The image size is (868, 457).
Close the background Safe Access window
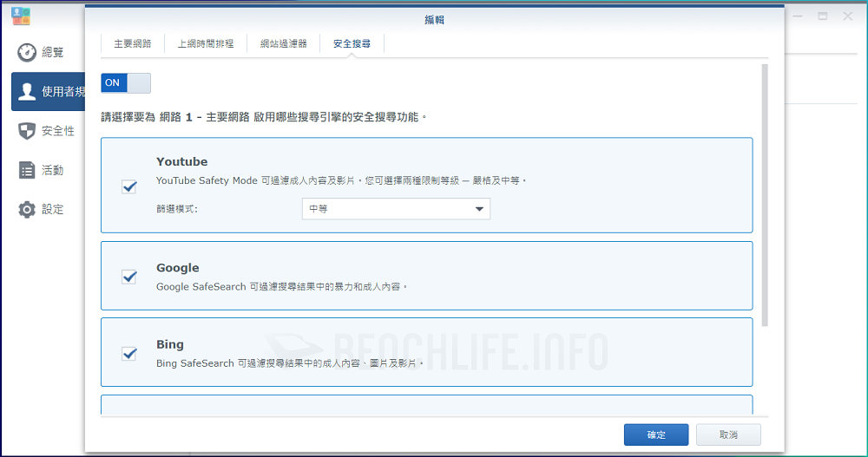847,16
